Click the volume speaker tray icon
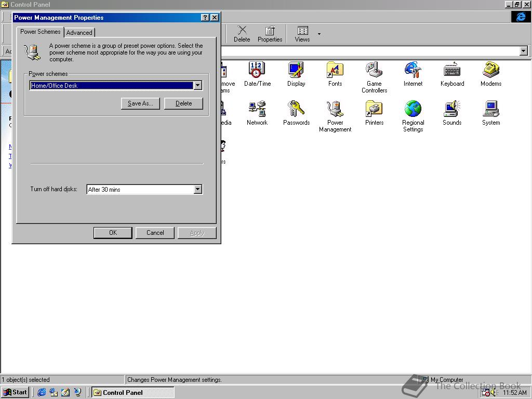Screen dimensions: 532x399 pos(494,393)
